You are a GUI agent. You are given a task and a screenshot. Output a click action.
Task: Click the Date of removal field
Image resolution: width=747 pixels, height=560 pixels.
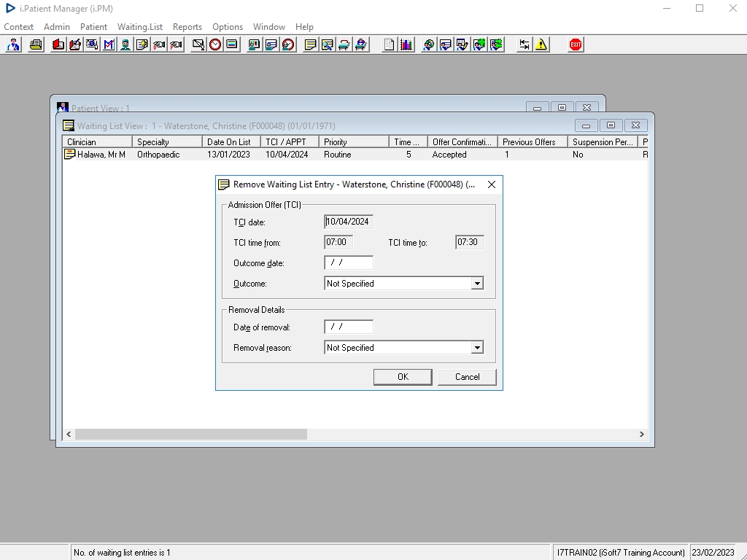click(x=349, y=327)
